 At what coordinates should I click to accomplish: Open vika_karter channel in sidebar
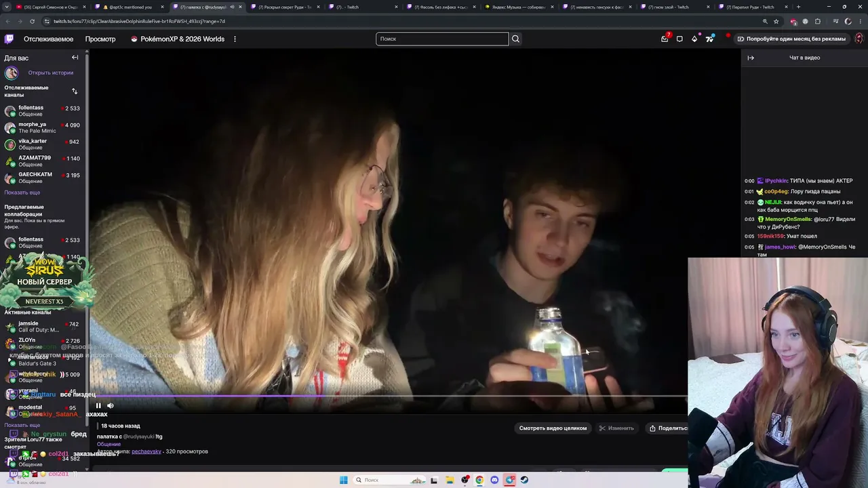click(x=43, y=144)
